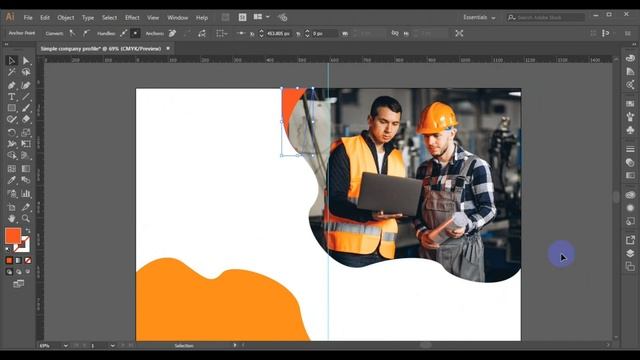
Task: Open the File menu
Action: pyautogui.click(x=28, y=18)
